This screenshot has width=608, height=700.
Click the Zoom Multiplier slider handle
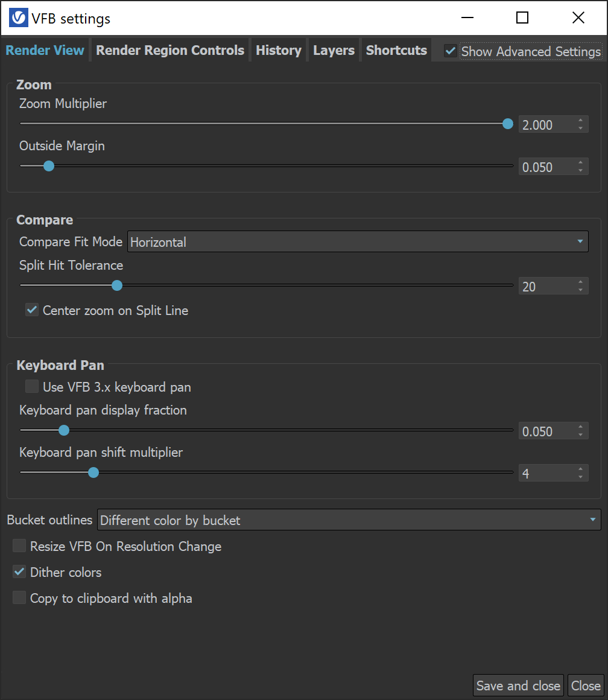(x=507, y=123)
